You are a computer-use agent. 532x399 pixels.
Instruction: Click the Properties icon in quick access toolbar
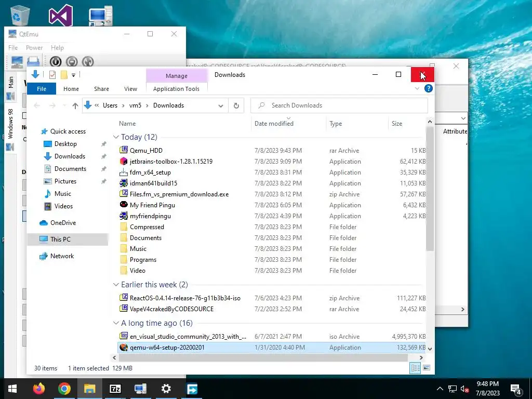click(52, 75)
